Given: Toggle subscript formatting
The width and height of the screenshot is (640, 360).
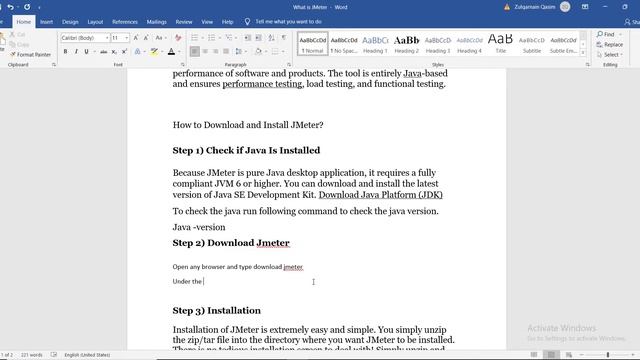Looking at the screenshot, I should click(114, 51).
